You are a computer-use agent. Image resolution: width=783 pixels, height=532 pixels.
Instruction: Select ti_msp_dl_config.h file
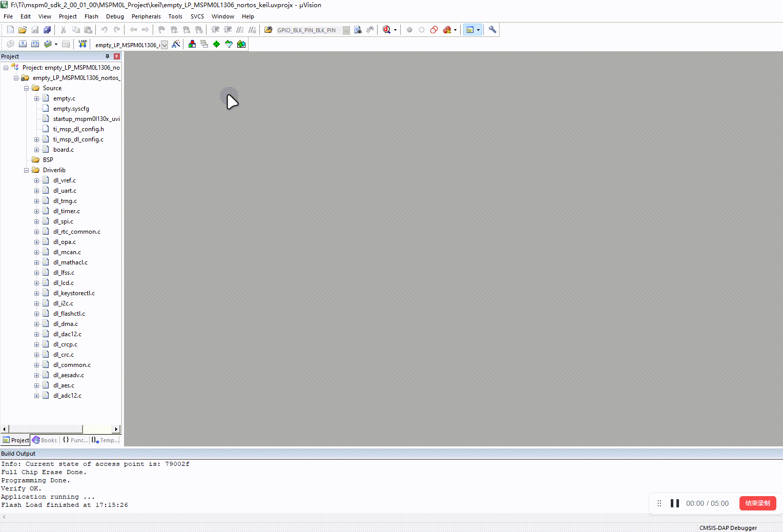pyautogui.click(x=78, y=129)
